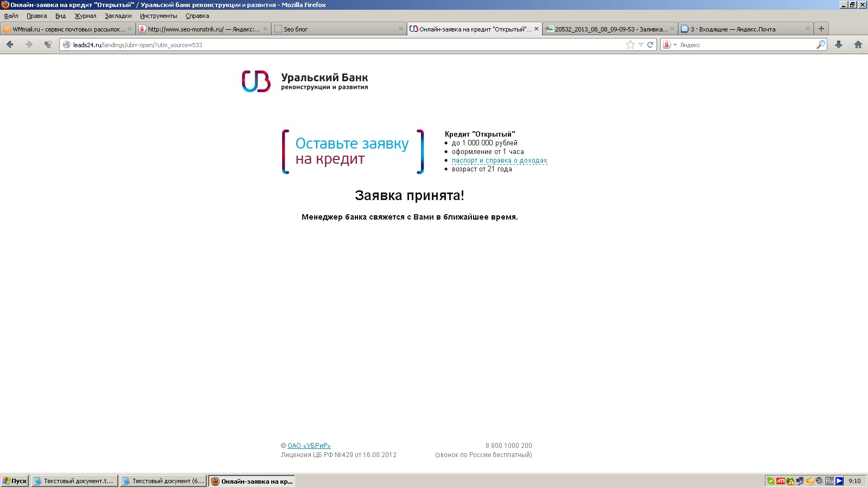Click the globe site identity icon in the address bar
Viewport: 868px width, 488px height.
pyautogui.click(x=67, y=45)
